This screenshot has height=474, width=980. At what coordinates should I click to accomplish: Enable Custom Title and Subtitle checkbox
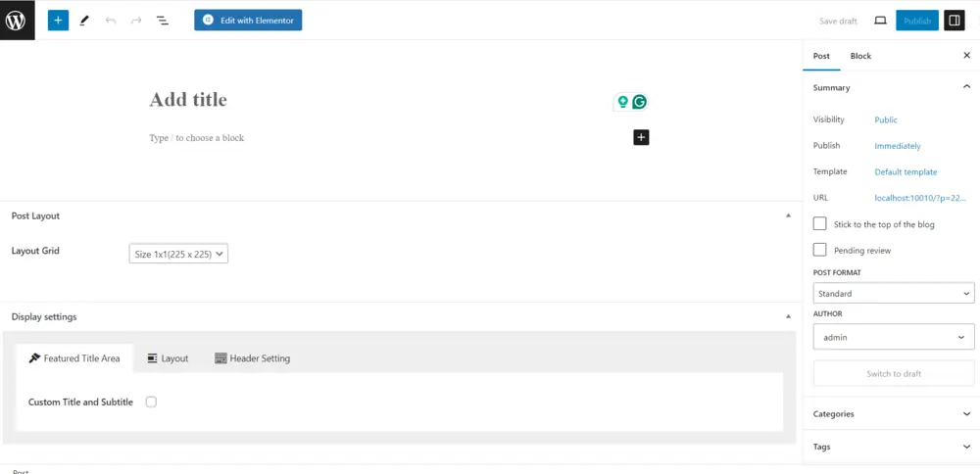click(x=151, y=402)
